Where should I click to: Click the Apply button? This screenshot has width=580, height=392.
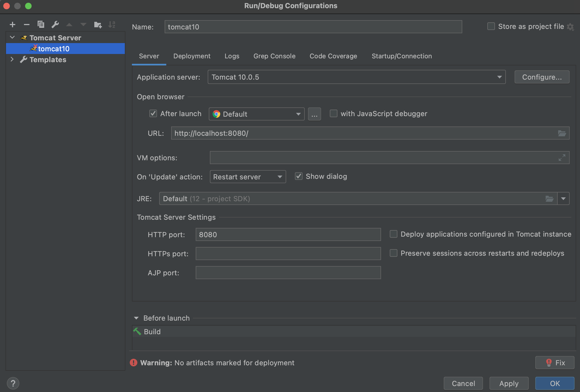click(509, 383)
